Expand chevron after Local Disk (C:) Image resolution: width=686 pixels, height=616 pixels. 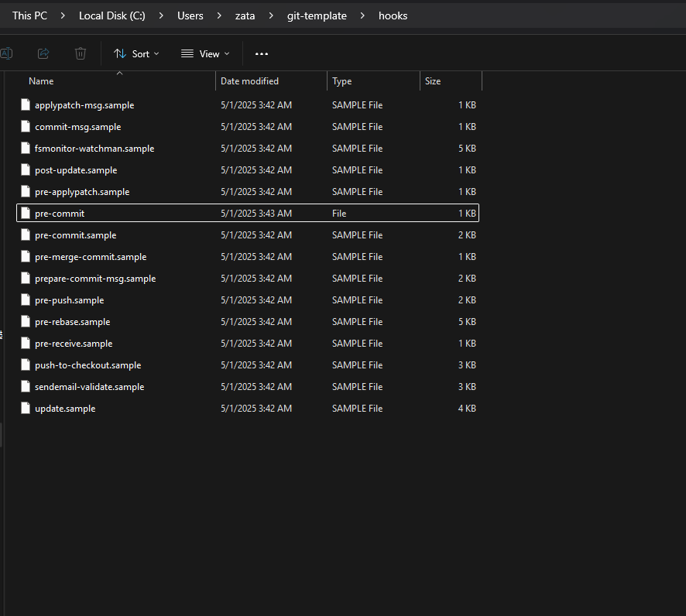click(162, 15)
